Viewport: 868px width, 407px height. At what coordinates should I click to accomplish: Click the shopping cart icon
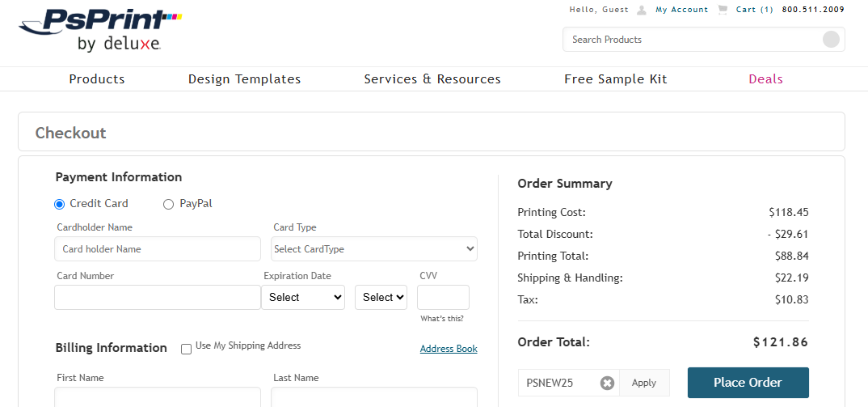coord(723,10)
